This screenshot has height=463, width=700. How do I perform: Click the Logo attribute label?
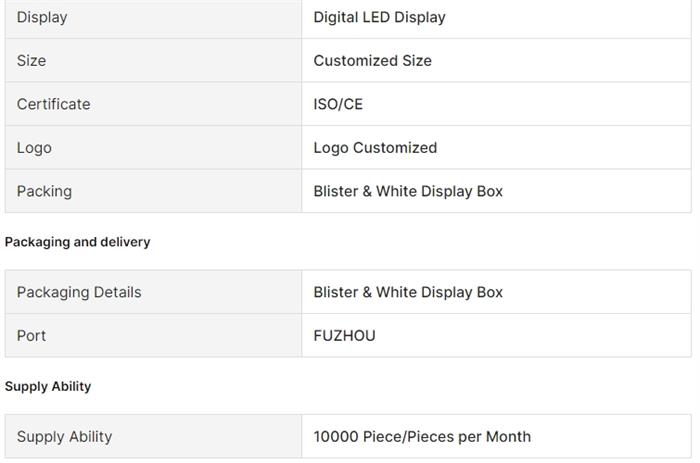[x=34, y=147]
